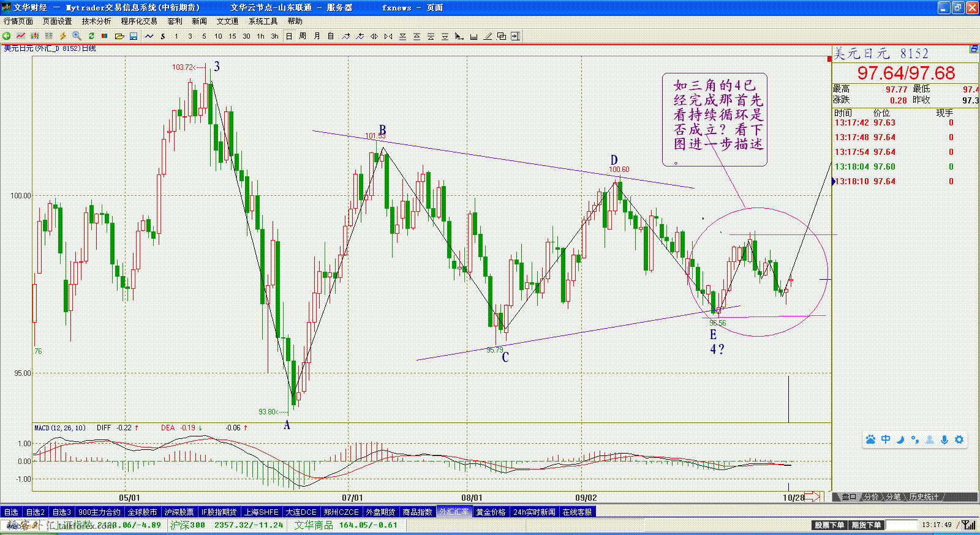Select the 3h period button
The width and height of the screenshot is (980, 535).
[x=274, y=36]
